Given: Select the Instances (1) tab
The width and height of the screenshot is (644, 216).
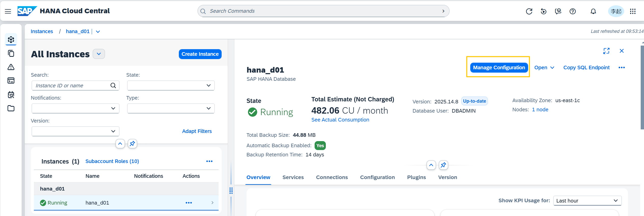Looking at the screenshot, I should tap(60, 161).
